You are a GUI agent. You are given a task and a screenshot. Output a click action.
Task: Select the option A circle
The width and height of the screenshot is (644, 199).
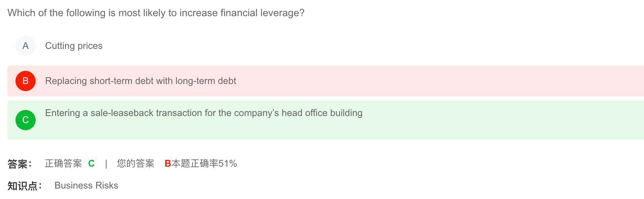[x=26, y=46]
